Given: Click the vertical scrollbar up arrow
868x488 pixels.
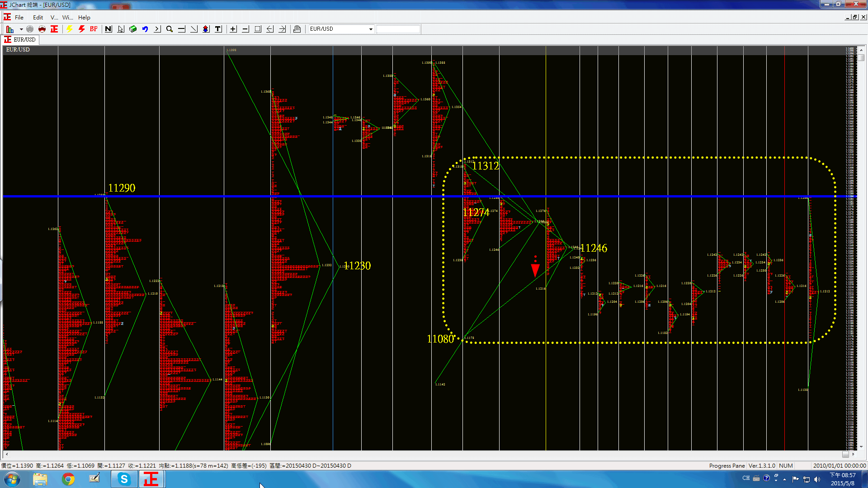Looking at the screenshot, I should point(861,50).
